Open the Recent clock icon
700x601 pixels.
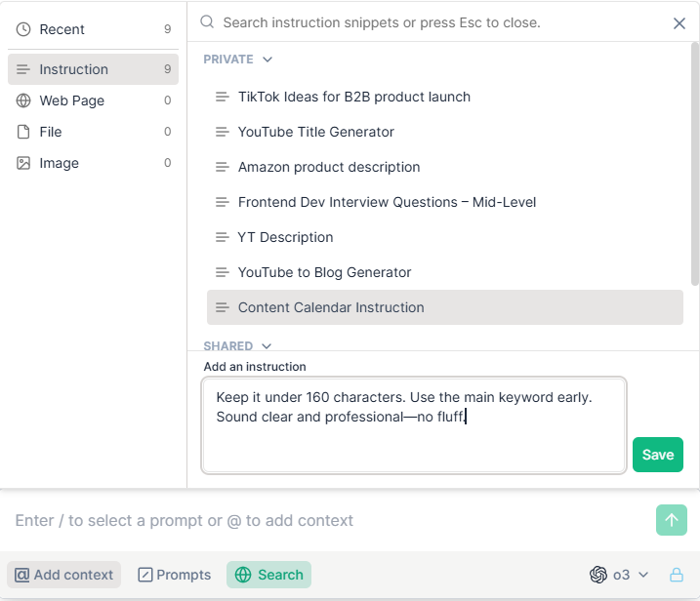(23, 29)
